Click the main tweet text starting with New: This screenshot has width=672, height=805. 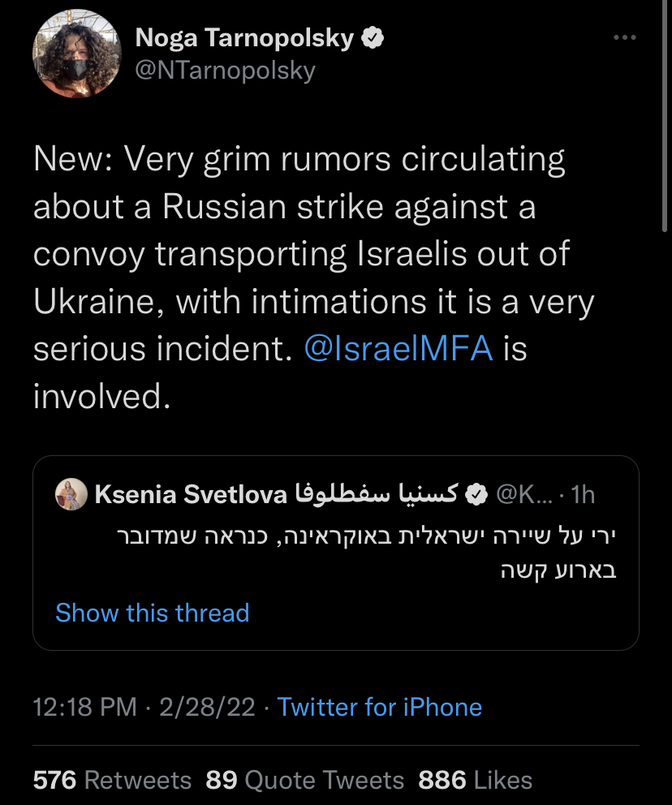(308, 278)
